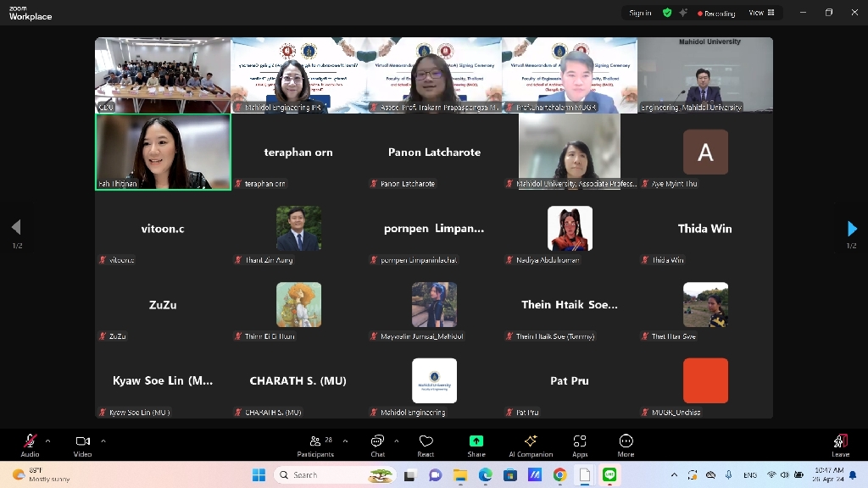Expand the audio options caret

(47, 441)
